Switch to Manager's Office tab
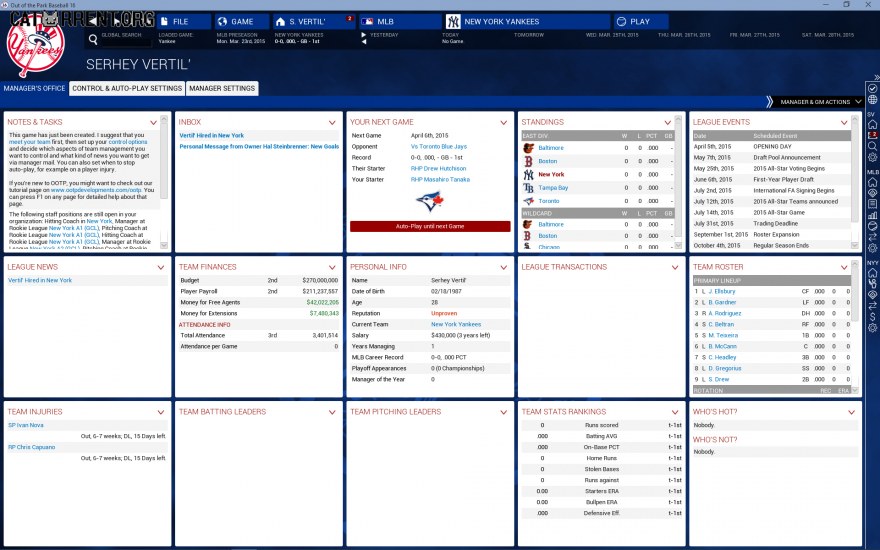Viewport: 880px width, 550px height. [34, 88]
